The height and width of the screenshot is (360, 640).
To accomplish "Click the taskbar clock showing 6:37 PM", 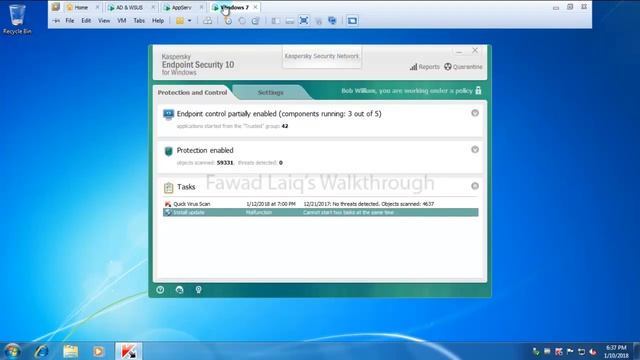I will pyautogui.click(x=616, y=351).
